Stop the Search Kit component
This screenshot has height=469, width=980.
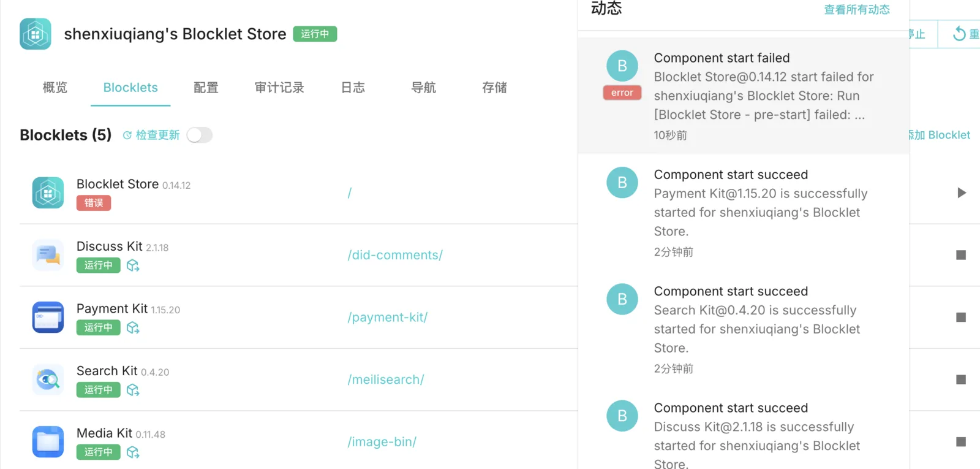961,380
